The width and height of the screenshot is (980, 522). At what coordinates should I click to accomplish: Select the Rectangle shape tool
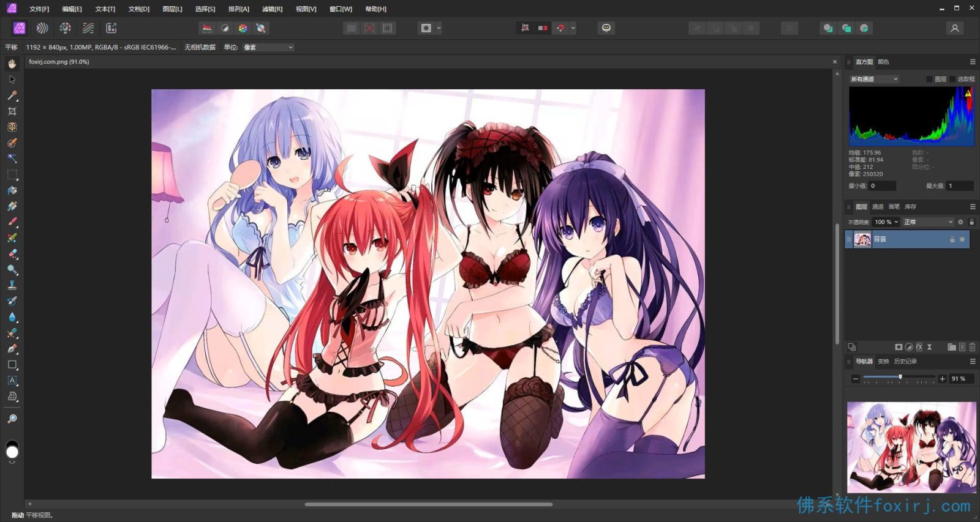(12, 365)
